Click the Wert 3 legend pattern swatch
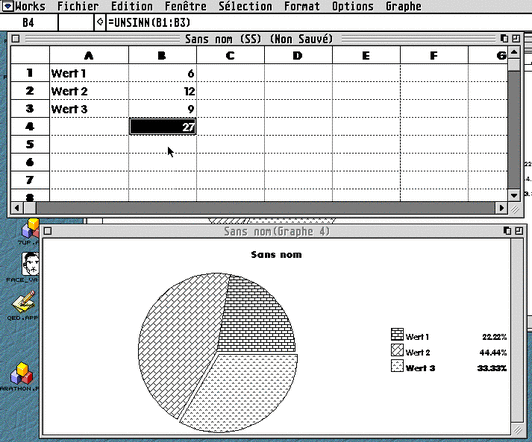This screenshot has height=442, width=532. (397, 366)
